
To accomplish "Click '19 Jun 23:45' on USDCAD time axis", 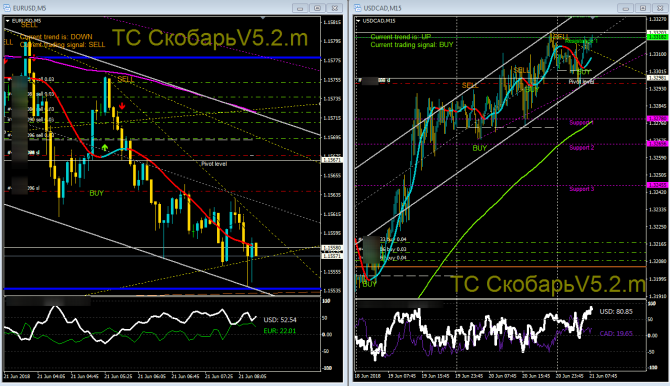I will [x=469, y=377].
